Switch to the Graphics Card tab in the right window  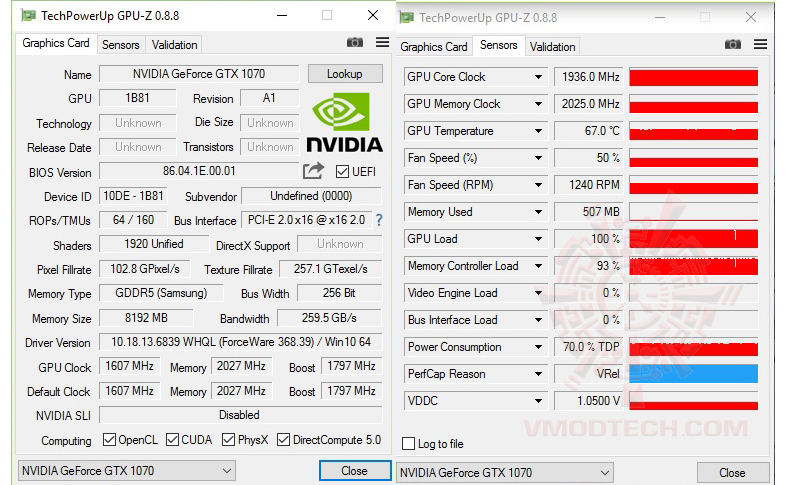tap(434, 47)
